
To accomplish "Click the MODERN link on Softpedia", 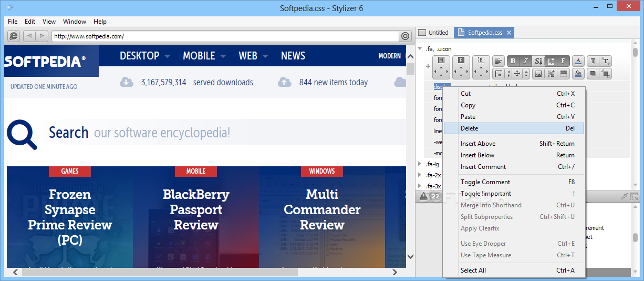I will 390,56.
